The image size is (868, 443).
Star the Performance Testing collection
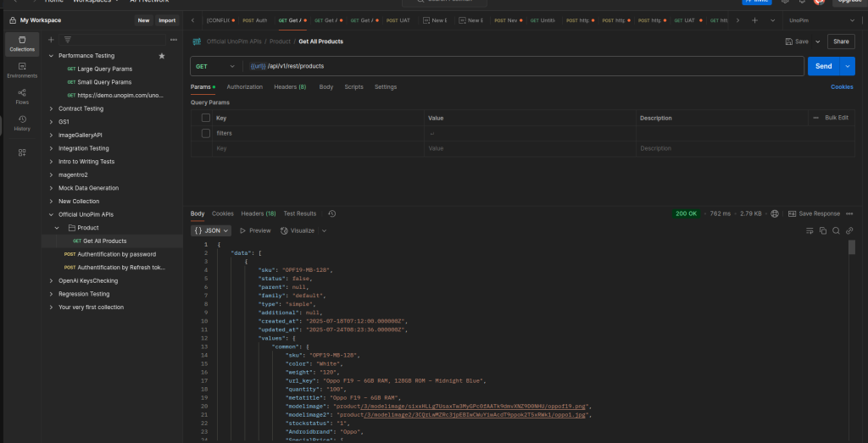coord(162,56)
